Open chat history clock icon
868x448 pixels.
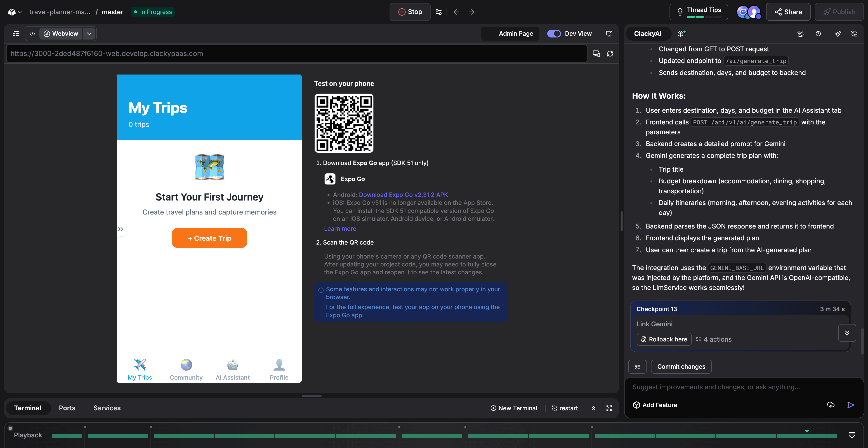(818, 34)
